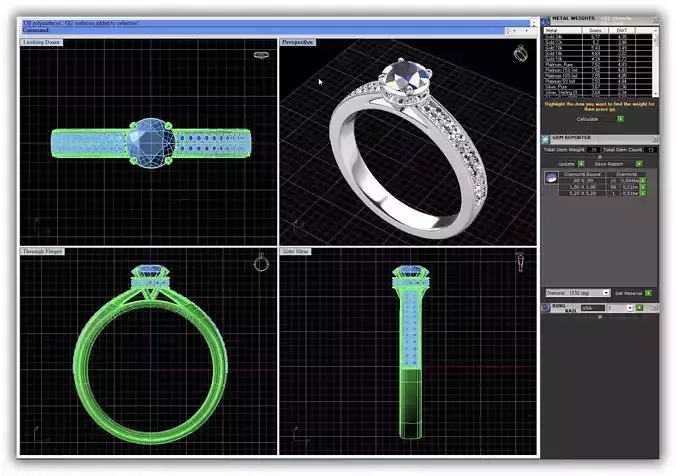676x476 pixels.
Task: Collapse the Ring Rail panel corner button
Action: 655,307
